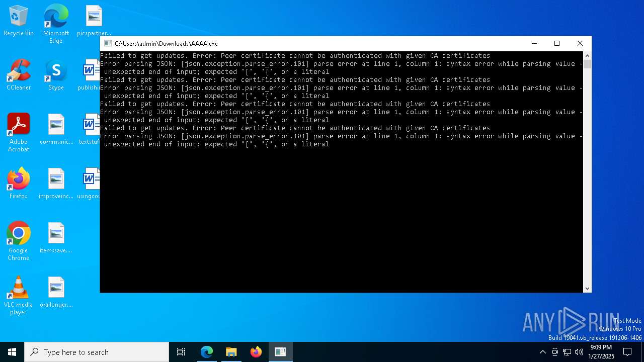Image resolution: width=644 pixels, height=362 pixels.
Task: Open the clock showing 9:09 PM
Action: click(601, 352)
